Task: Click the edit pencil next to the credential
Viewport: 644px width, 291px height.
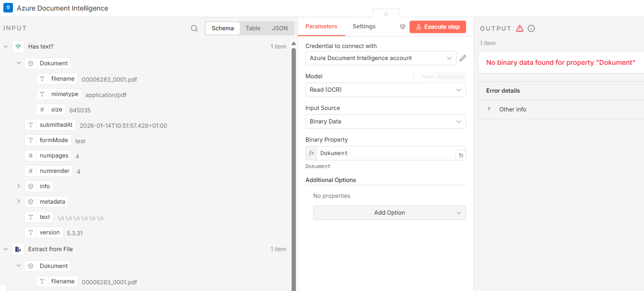Action: (462, 58)
